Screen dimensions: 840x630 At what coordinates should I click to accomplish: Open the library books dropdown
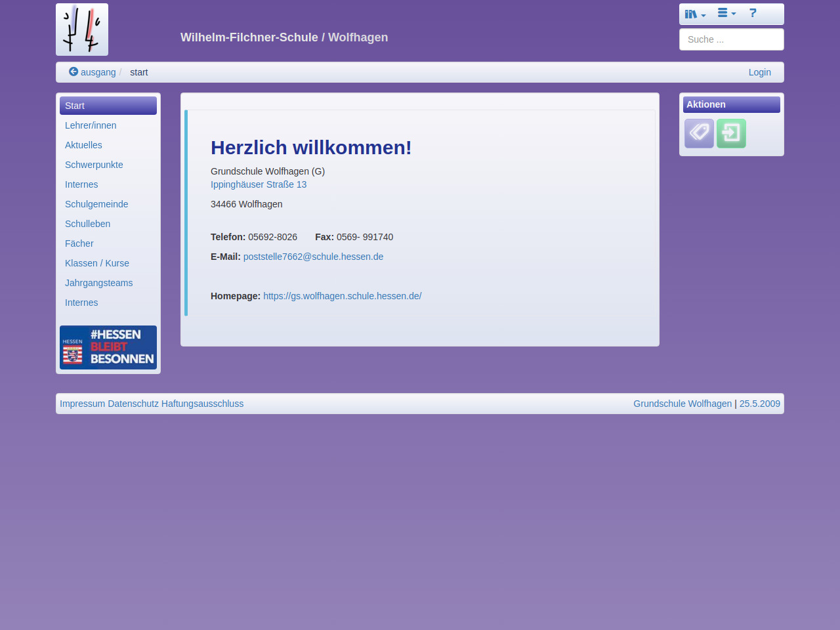[x=695, y=14]
